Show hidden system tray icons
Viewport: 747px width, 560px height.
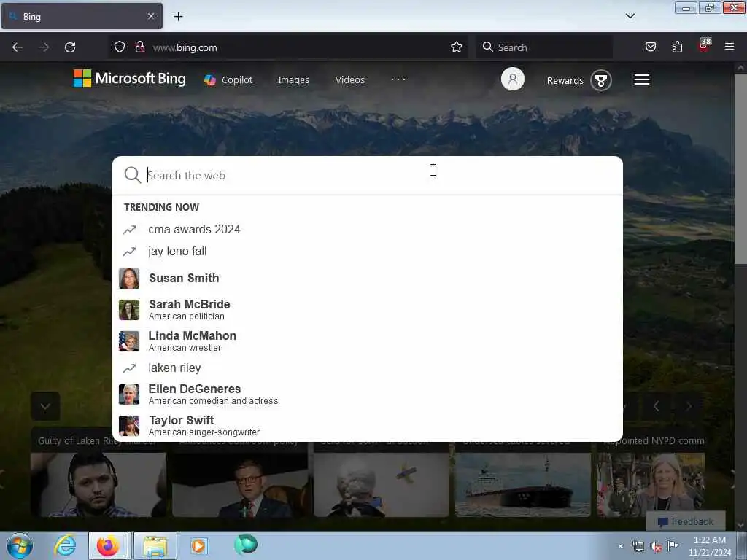coord(620,546)
